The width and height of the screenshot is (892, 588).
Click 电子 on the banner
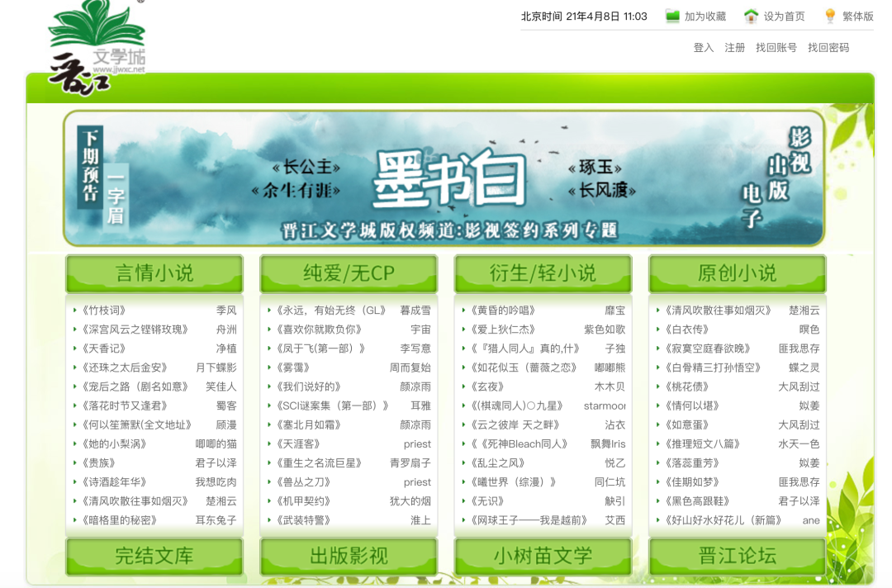click(752, 206)
